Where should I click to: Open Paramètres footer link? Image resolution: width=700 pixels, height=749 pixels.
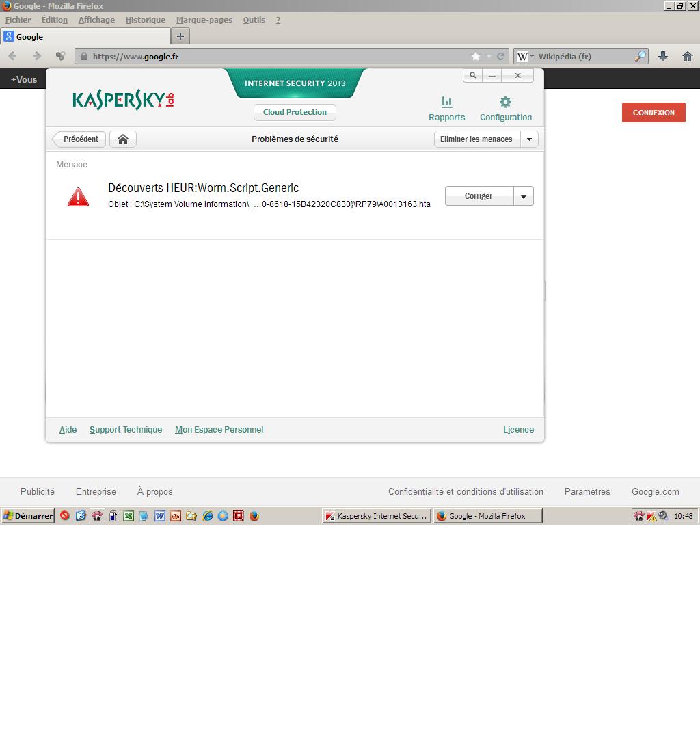pyautogui.click(x=587, y=491)
